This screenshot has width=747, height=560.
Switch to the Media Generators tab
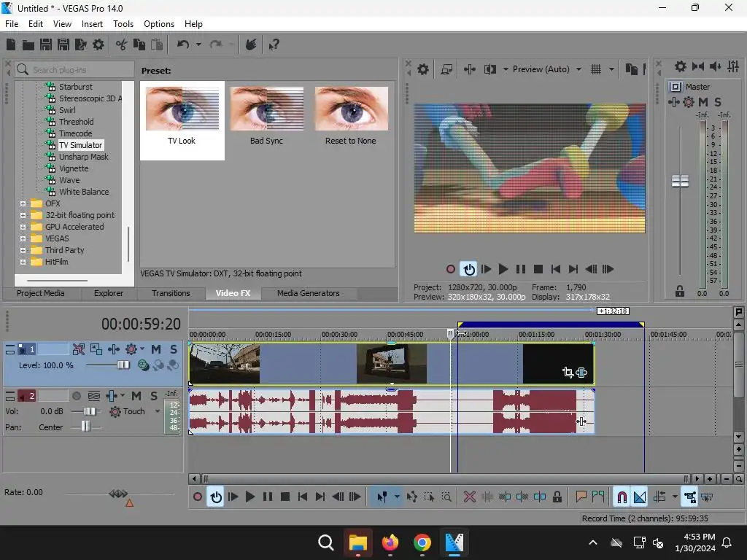click(309, 293)
